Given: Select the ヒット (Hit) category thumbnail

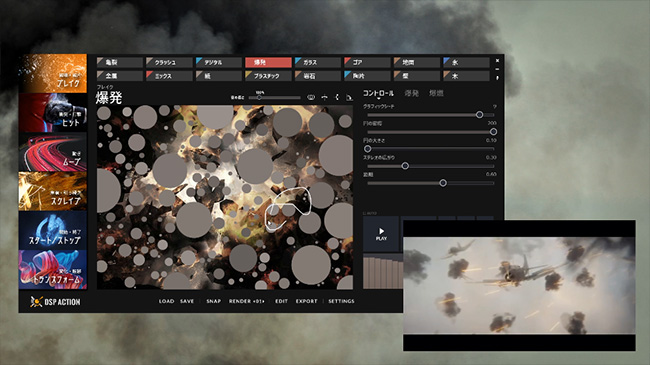Looking at the screenshot, I should (53, 112).
